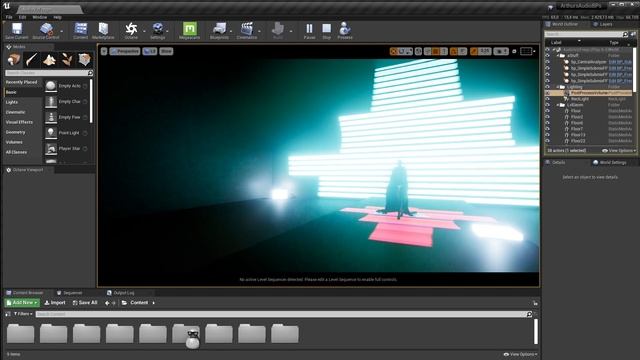Screen dimensions: 640x360
Task: Open the Blueprints toolbar icon
Action: click(x=219, y=29)
